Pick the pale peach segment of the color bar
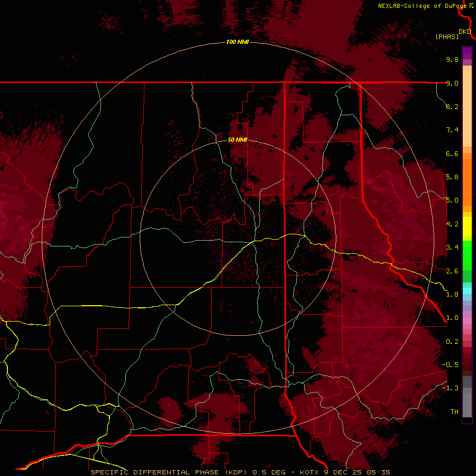The height and width of the screenshot is (476, 476). pyautogui.click(x=467, y=108)
